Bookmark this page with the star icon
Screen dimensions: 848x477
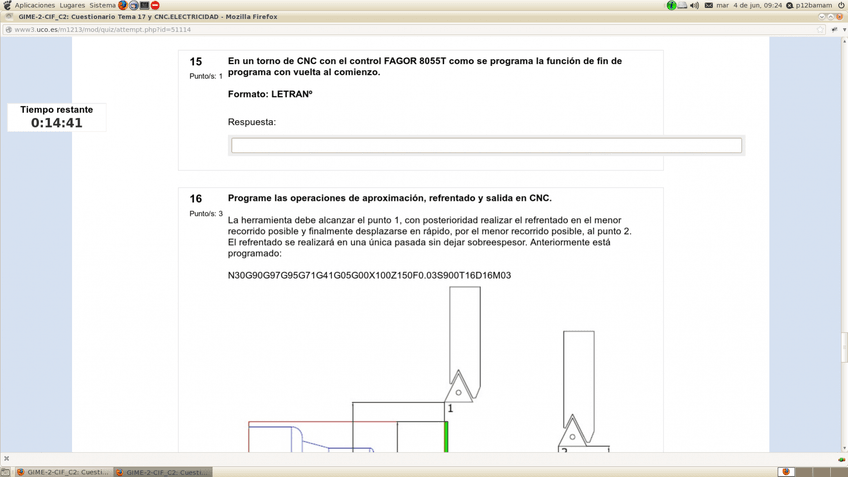[x=821, y=29]
